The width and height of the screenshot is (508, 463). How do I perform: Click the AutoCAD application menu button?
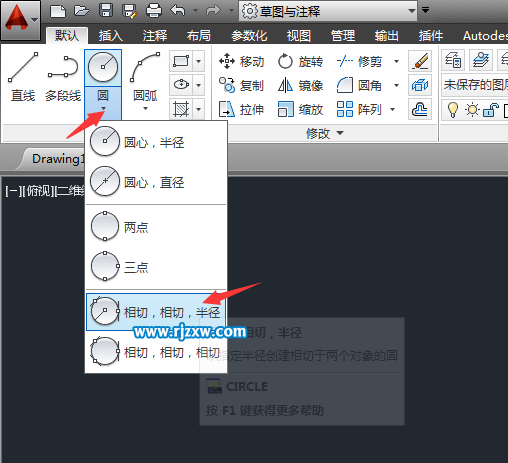(21, 19)
